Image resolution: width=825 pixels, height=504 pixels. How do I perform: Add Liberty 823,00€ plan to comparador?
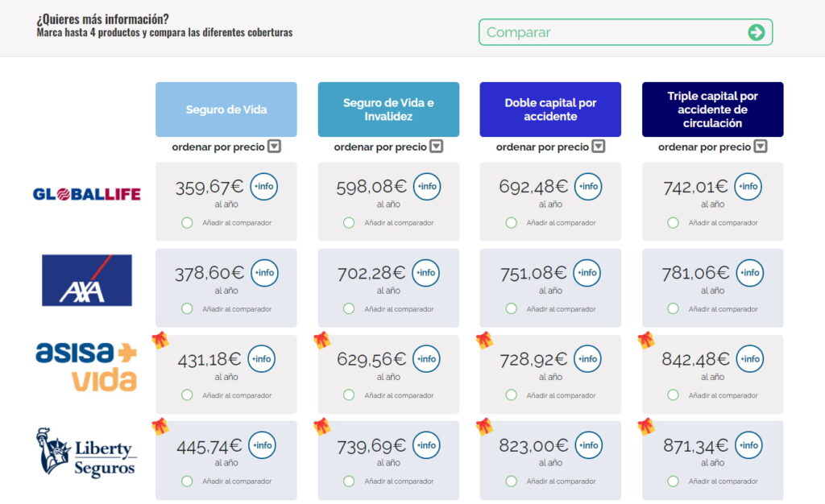click(511, 481)
